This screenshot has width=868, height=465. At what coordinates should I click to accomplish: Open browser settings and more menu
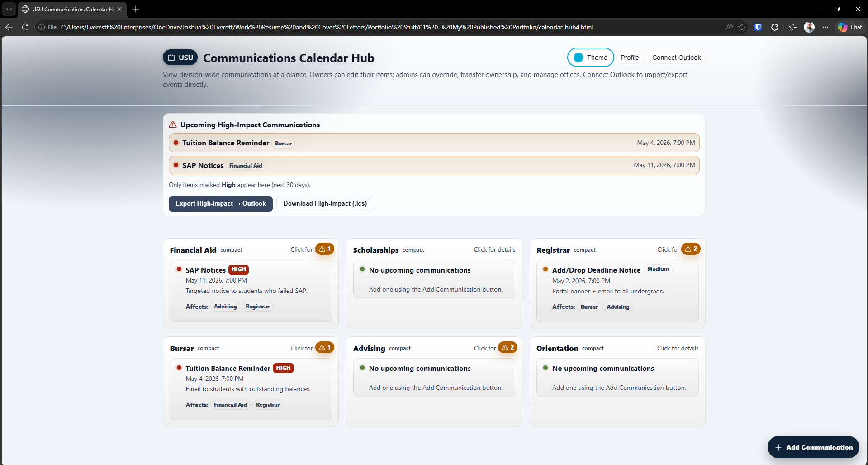(x=825, y=27)
